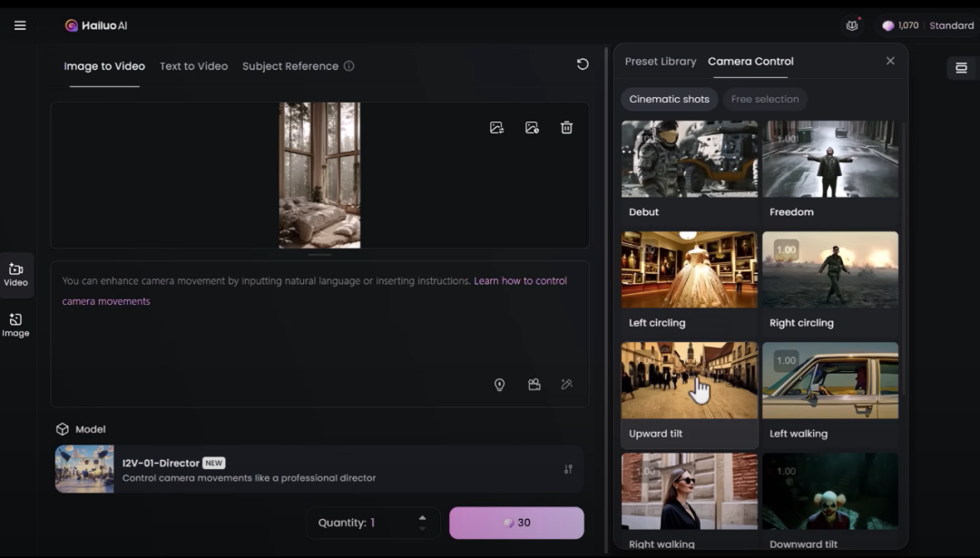Click the replace image icon
Viewport: 980px width, 558px height.
point(496,128)
